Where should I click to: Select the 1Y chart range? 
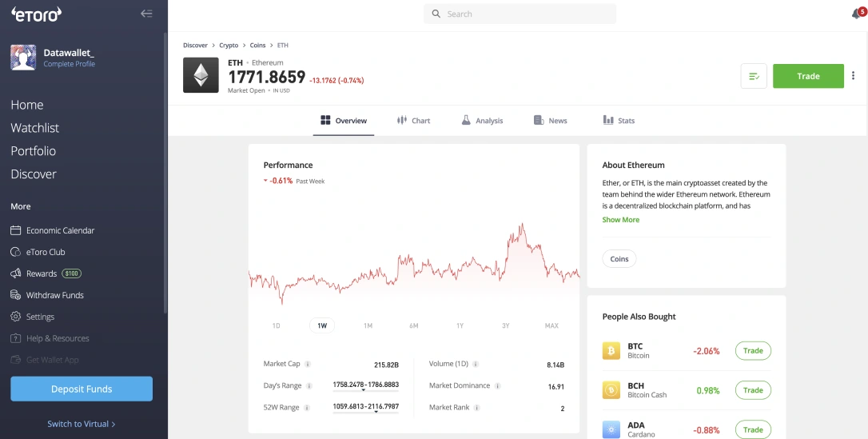[x=460, y=325]
